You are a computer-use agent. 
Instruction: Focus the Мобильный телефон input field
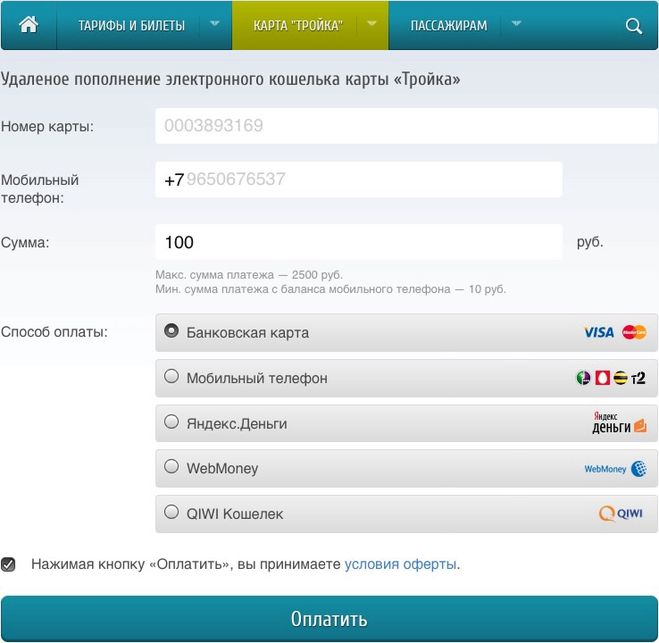[x=359, y=179]
